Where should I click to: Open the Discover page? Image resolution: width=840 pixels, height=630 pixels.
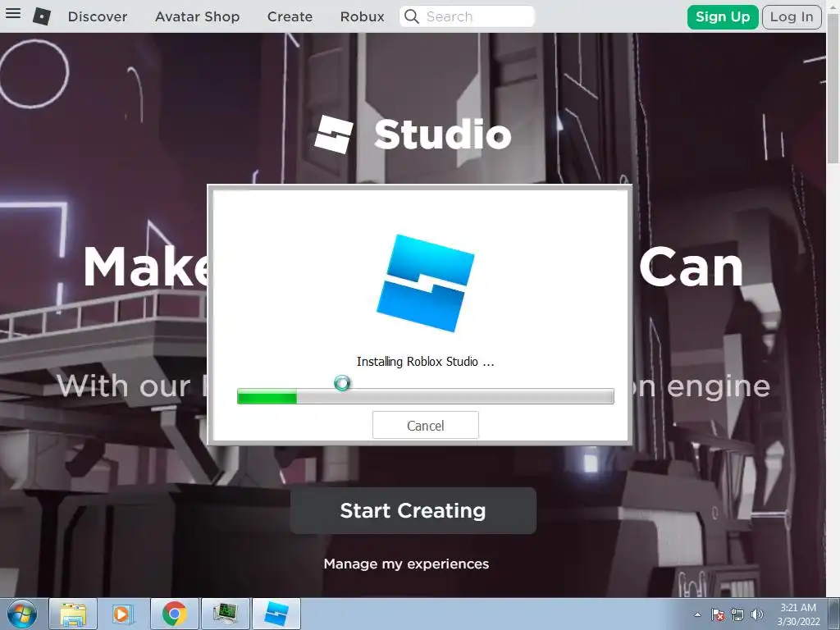click(98, 16)
